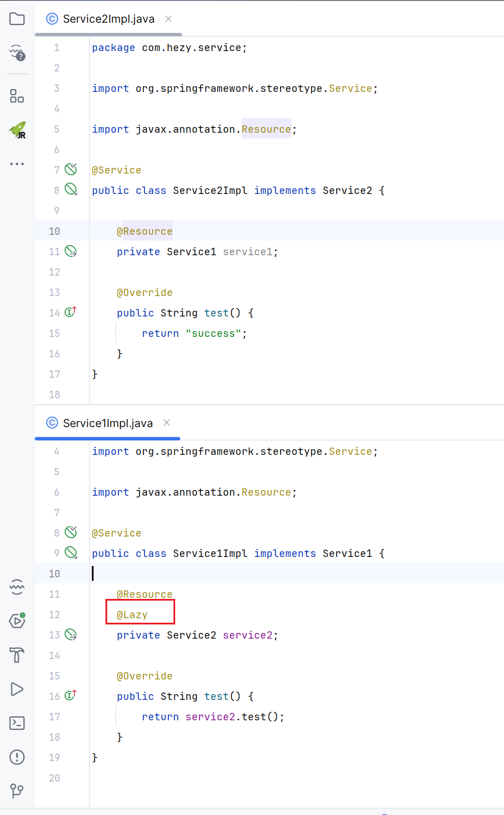Click the stereotype.Service import in Service1Impl

tap(235, 451)
